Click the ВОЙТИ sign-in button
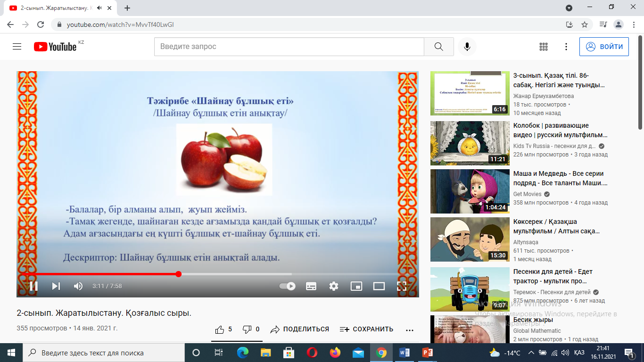 tap(604, 47)
